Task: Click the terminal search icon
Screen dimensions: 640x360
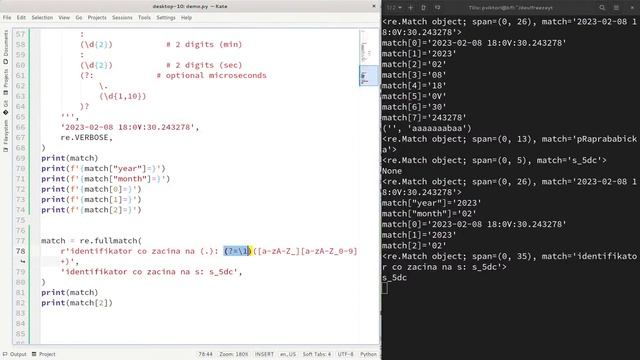Action: tap(602, 7)
